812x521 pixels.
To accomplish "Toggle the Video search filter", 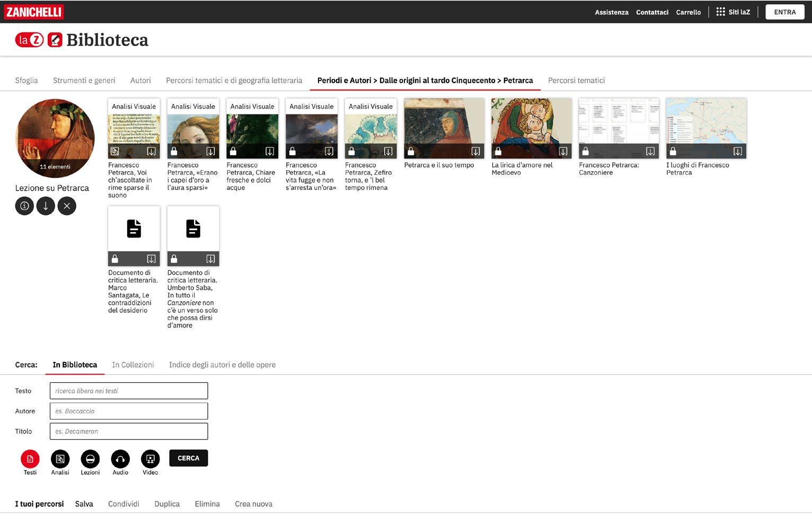I will point(151,459).
